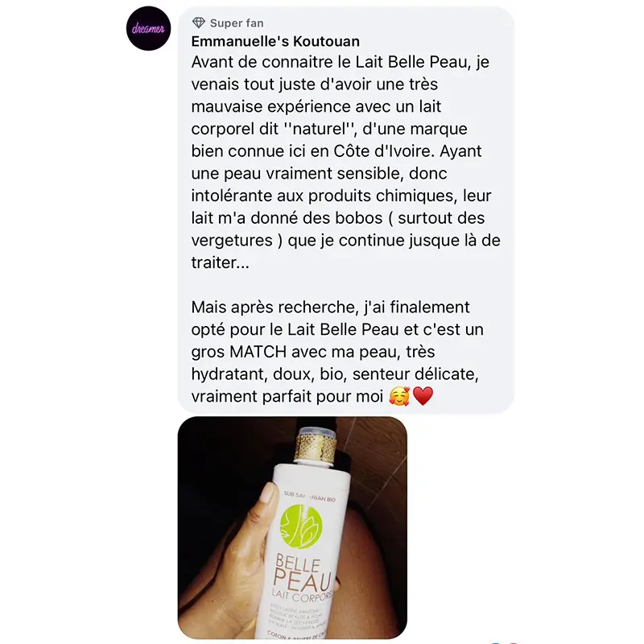Click the word ''naturel'' in quotation marks

pyautogui.click(x=319, y=129)
